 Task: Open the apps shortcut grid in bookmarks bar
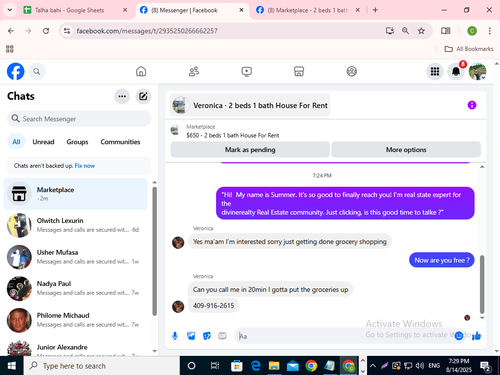click(10, 49)
